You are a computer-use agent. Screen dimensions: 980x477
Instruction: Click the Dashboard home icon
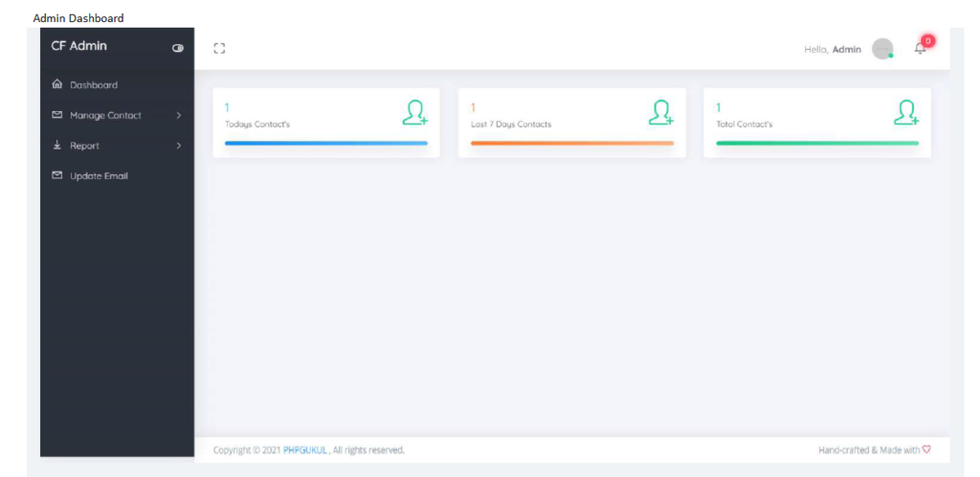[56, 84]
